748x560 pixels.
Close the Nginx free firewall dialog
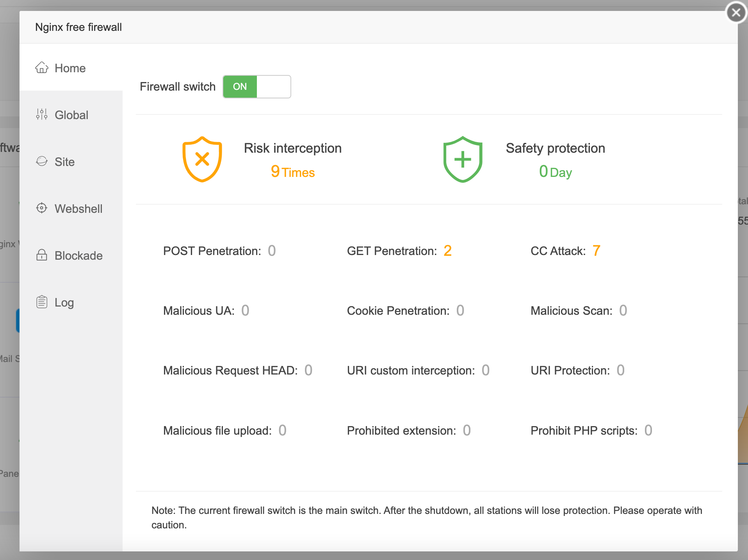coord(736,13)
